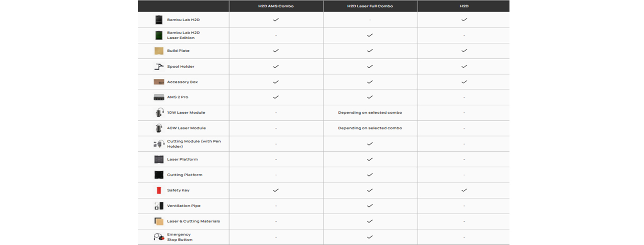Click the Laser & Cutting Materials label
The width and height of the screenshot is (644, 245).
[x=193, y=221]
